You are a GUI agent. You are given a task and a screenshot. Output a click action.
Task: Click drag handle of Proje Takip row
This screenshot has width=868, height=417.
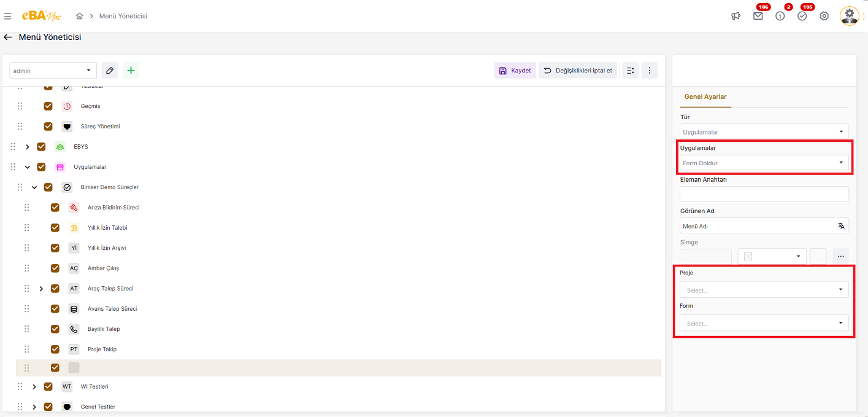(27, 349)
